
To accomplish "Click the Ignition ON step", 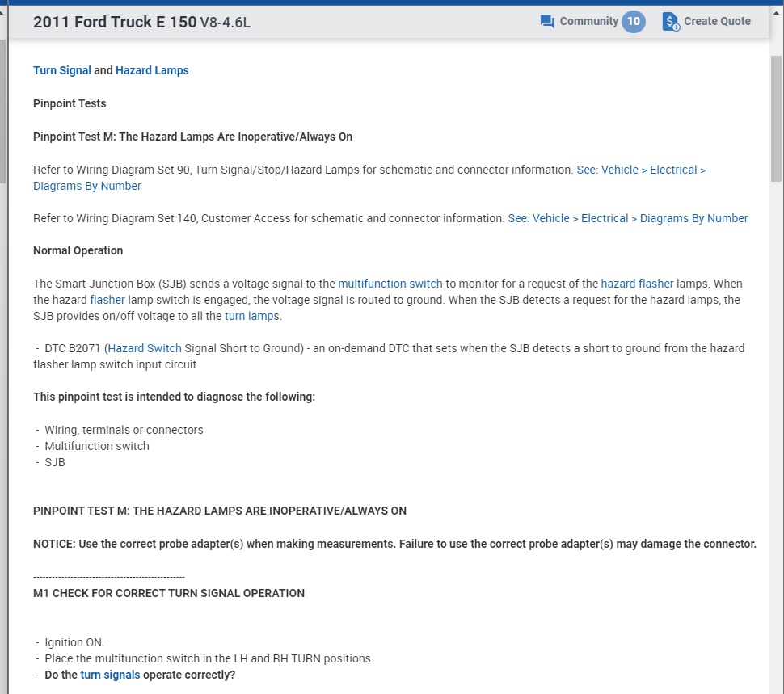I will pos(74,642).
